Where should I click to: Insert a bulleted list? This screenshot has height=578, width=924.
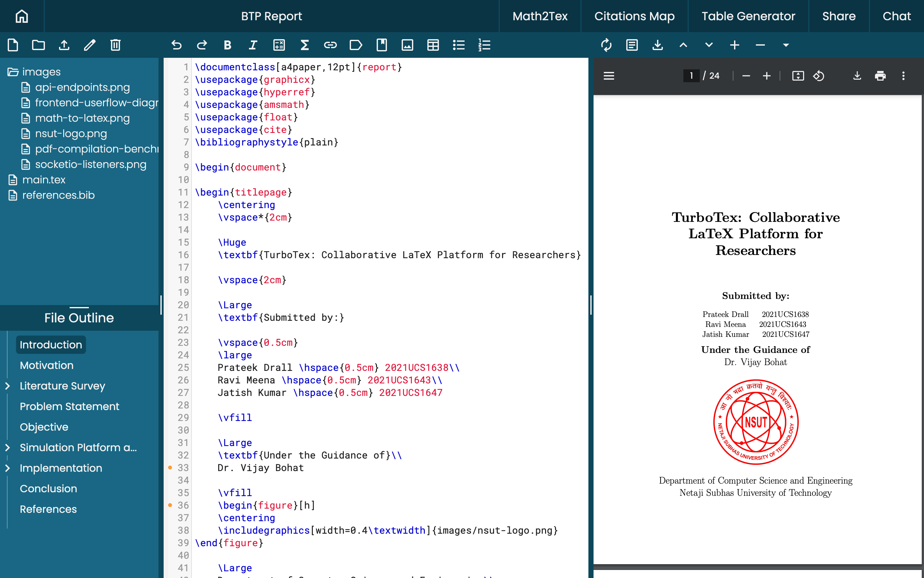click(458, 45)
